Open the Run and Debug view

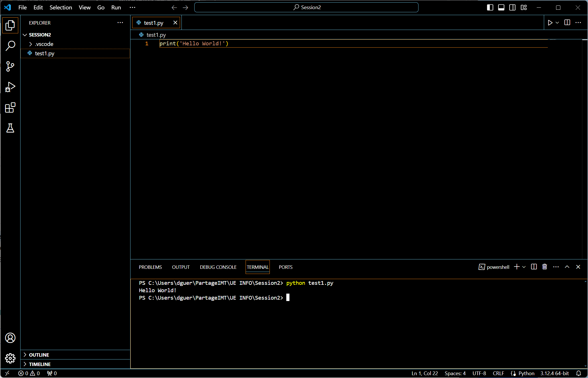pyautogui.click(x=10, y=87)
